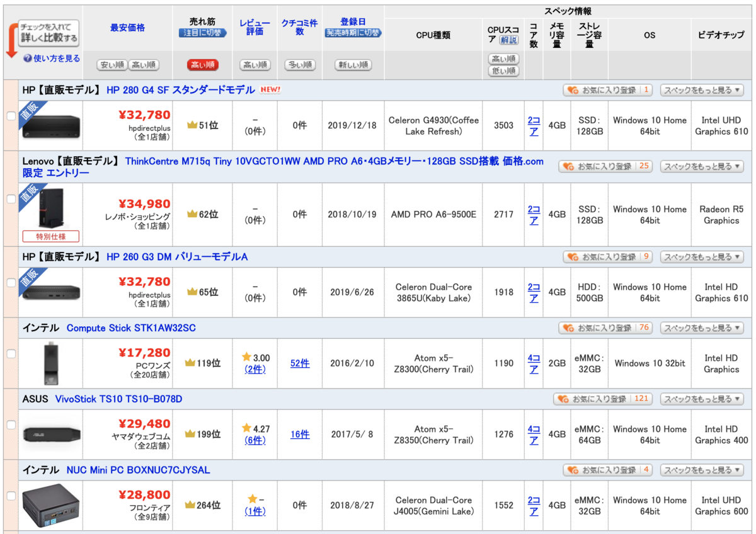The width and height of the screenshot is (756, 534).
Task: Sort by 多い順 review count
Action: tap(299, 65)
